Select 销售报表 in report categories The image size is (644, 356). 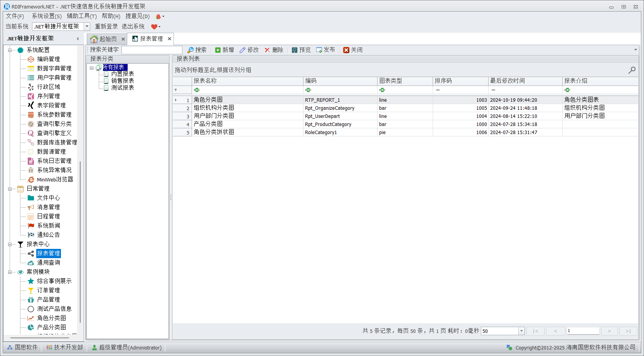tap(123, 81)
